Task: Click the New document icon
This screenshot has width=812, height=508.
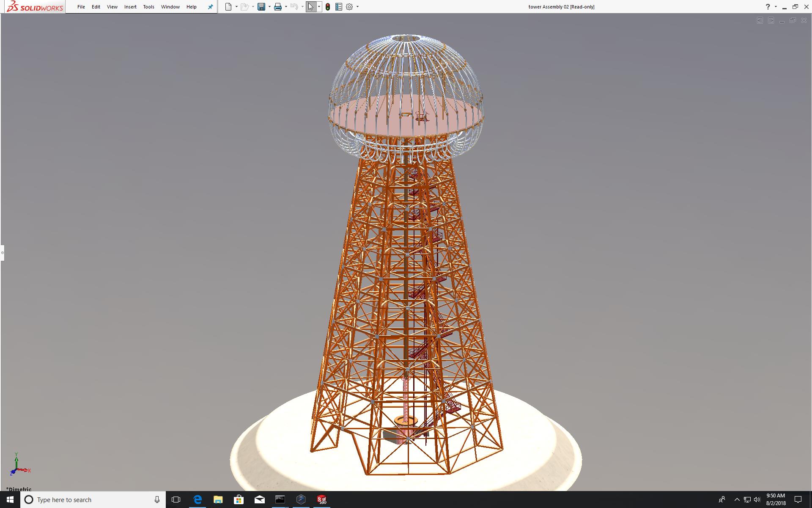Action: (x=228, y=7)
